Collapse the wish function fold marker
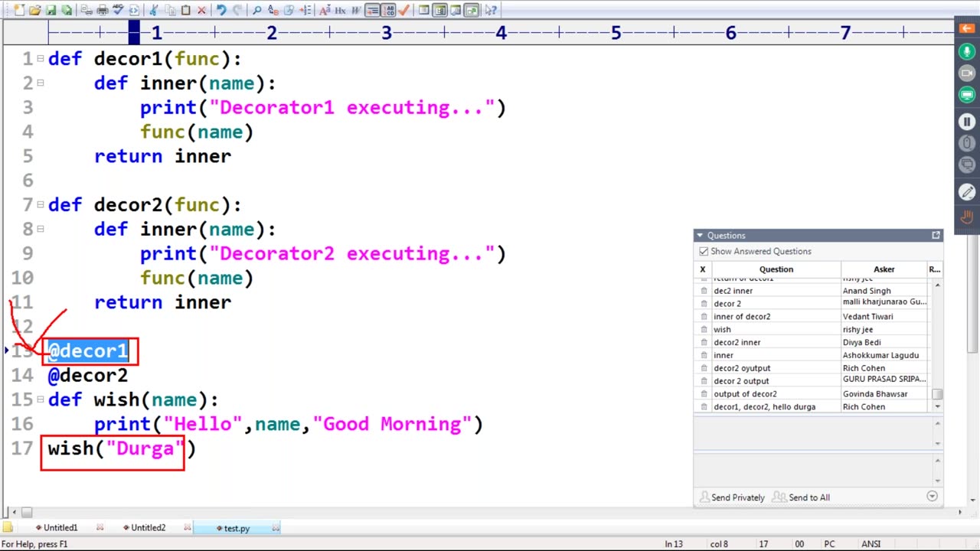Image resolution: width=980 pixels, height=551 pixels. point(41,399)
